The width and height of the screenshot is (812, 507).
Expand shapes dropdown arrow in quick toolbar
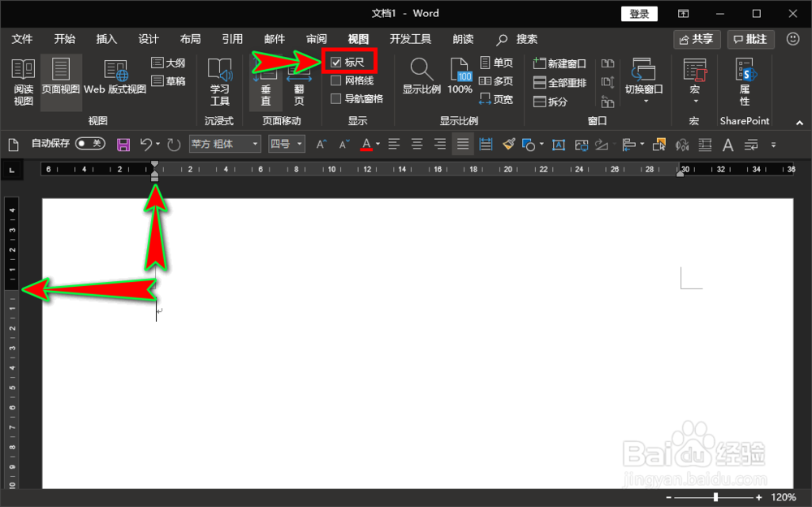542,145
